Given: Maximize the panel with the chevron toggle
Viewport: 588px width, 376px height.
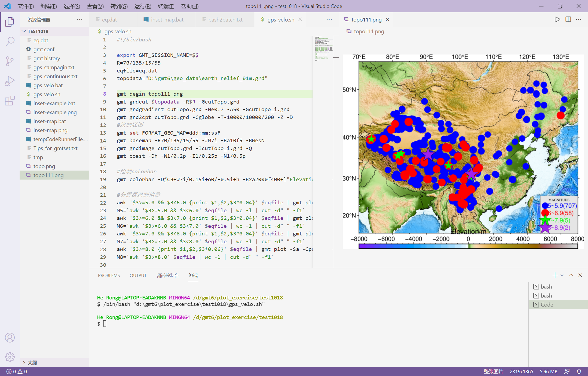Looking at the screenshot, I should [x=571, y=275].
